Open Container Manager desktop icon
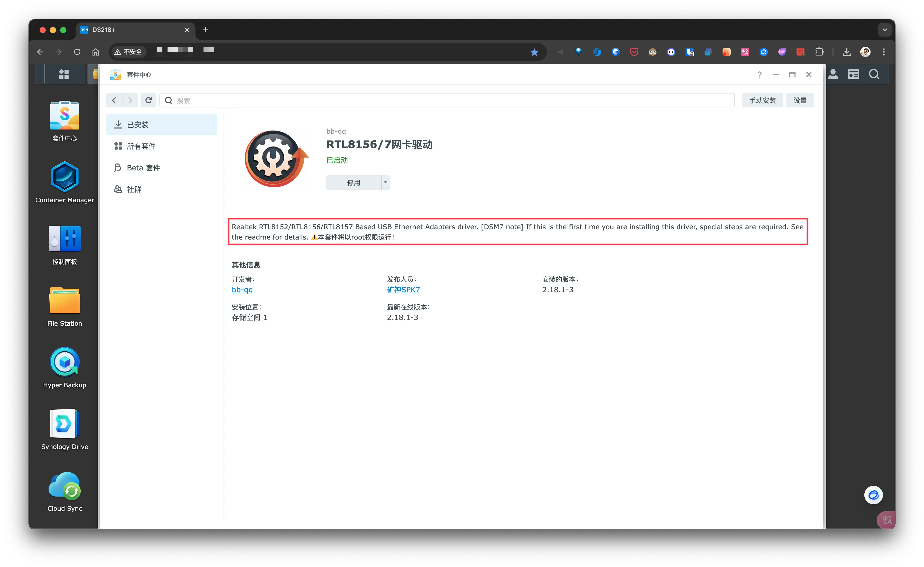Screen dimensions: 924x567 point(64,177)
